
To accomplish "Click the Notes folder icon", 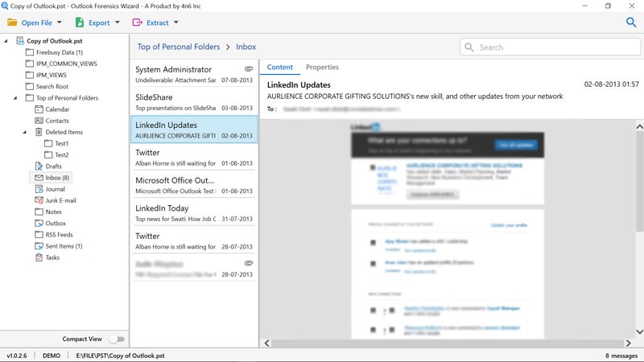I will (x=39, y=212).
